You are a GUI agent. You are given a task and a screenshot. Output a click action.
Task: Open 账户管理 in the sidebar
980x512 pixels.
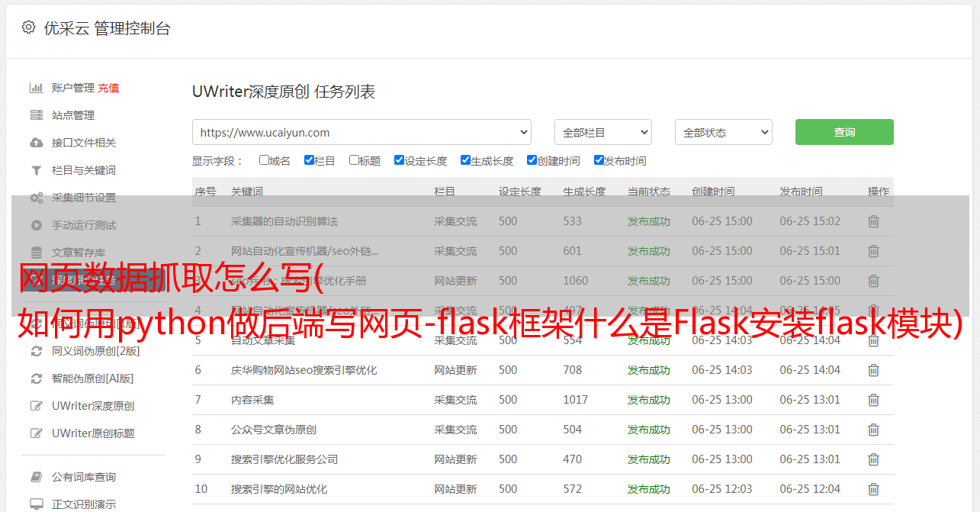pyautogui.click(x=73, y=88)
